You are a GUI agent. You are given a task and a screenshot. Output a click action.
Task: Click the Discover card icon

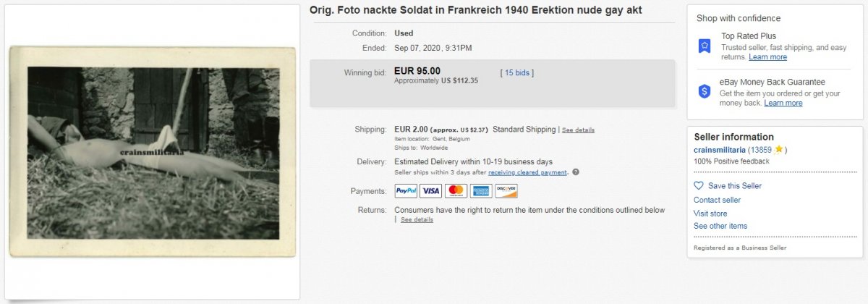[506, 191]
